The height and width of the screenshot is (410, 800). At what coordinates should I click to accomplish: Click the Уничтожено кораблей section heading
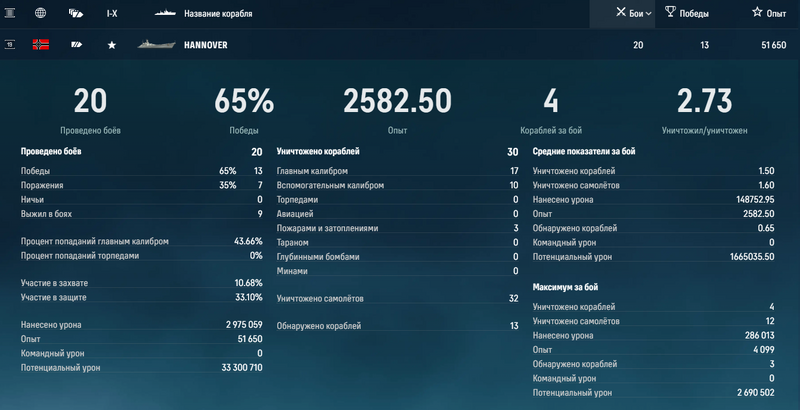point(318,152)
